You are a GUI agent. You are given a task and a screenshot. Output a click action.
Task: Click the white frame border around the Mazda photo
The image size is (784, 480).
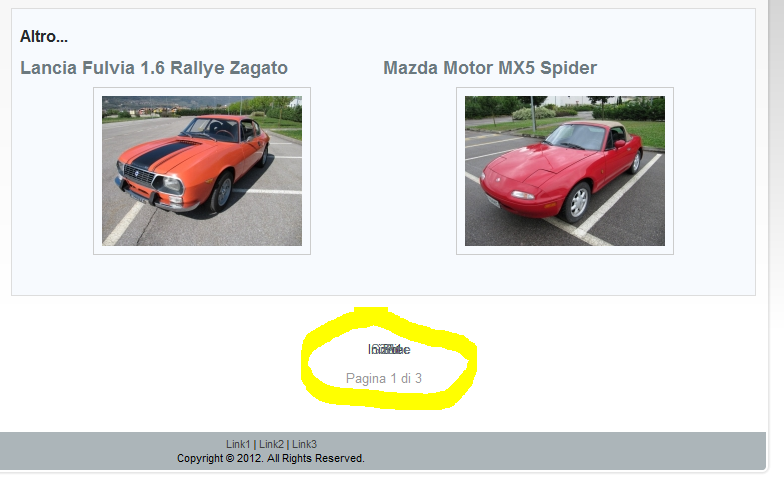tap(460, 171)
